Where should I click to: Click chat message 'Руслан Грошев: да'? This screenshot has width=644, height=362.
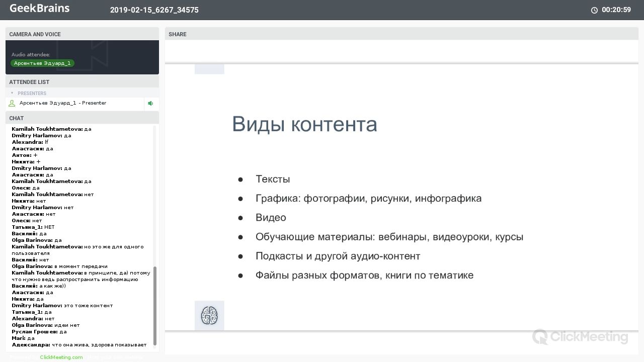point(39,332)
